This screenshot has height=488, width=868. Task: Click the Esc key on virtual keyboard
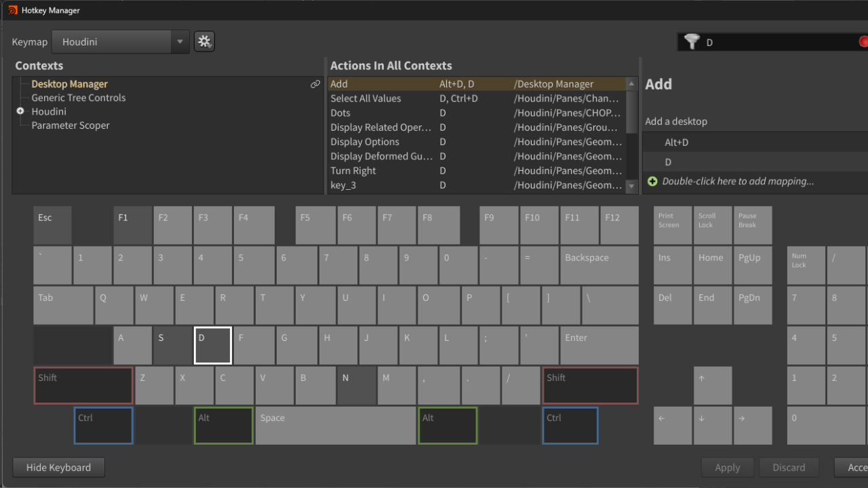click(53, 226)
